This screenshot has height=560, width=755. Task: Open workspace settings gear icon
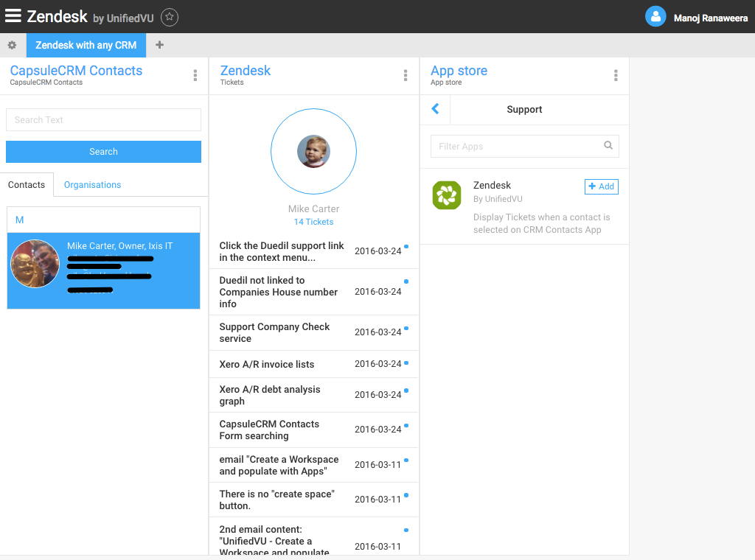point(12,45)
